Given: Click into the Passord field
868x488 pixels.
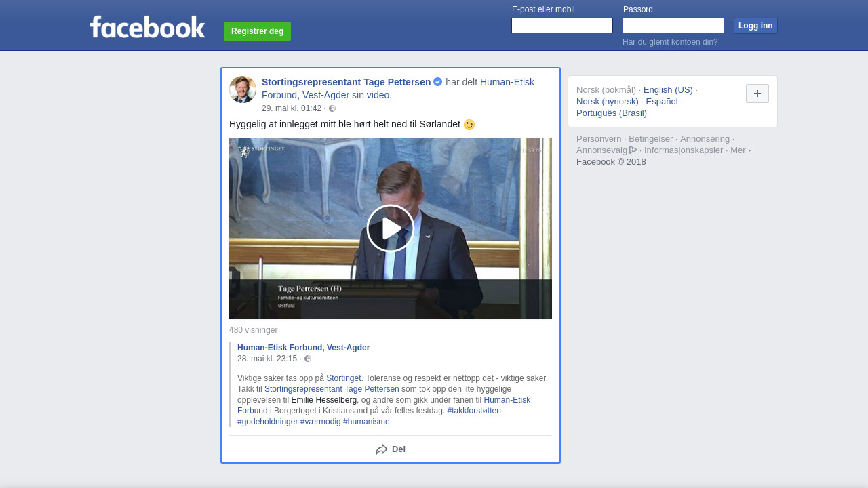Looking at the screenshot, I should (673, 26).
